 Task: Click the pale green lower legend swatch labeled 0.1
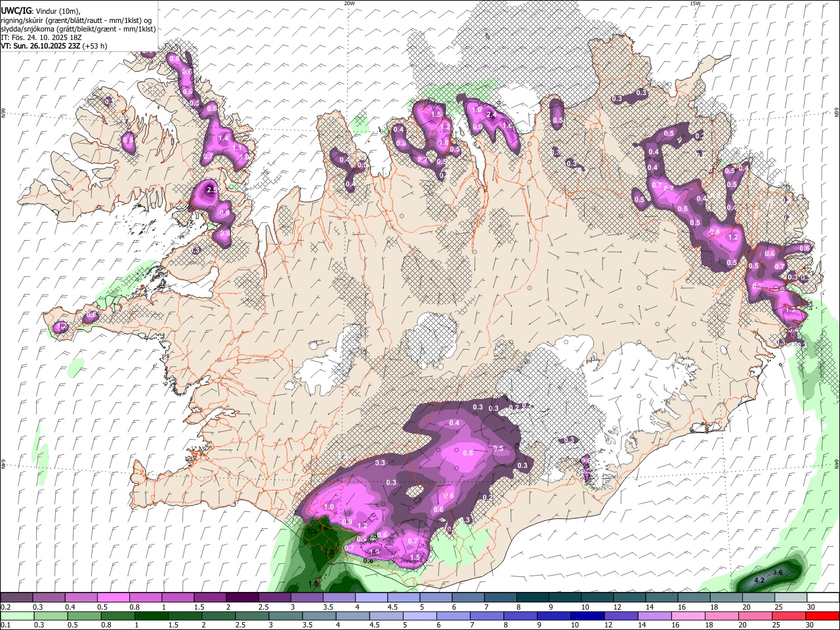16,616
